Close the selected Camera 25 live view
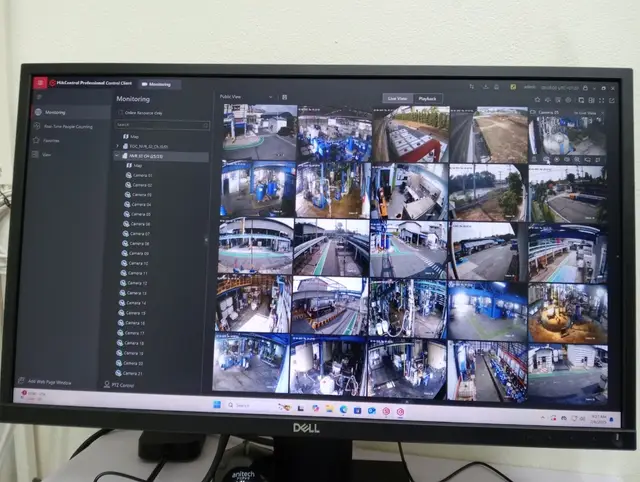 coord(602,113)
